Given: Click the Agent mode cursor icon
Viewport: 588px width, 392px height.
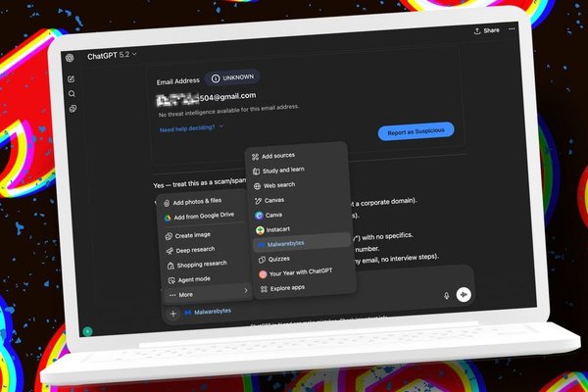Looking at the screenshot, I should (171, 280).
